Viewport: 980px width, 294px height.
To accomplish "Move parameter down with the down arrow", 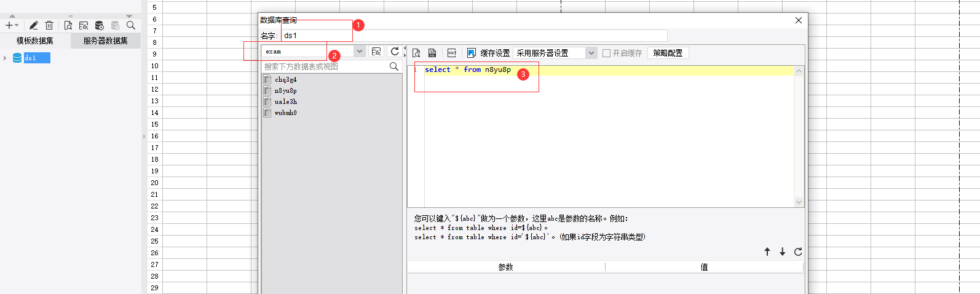I will click(x=783, y=252).
